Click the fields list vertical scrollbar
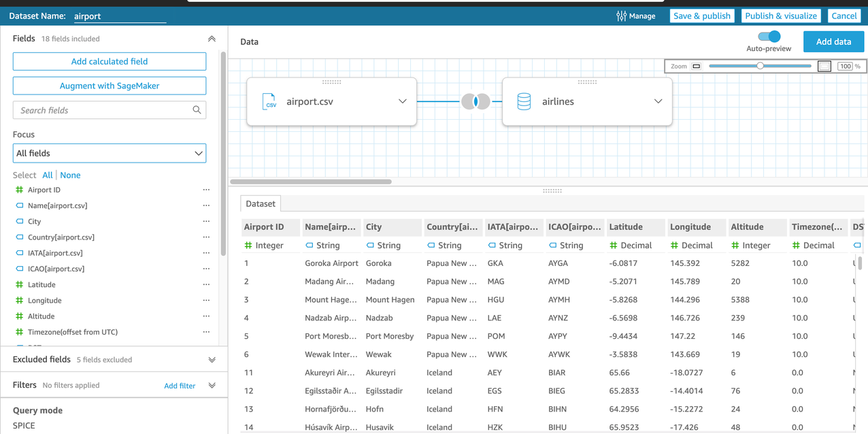Image resolution: width=868 pixels, height=434 pixels. [x=223, y=154]
